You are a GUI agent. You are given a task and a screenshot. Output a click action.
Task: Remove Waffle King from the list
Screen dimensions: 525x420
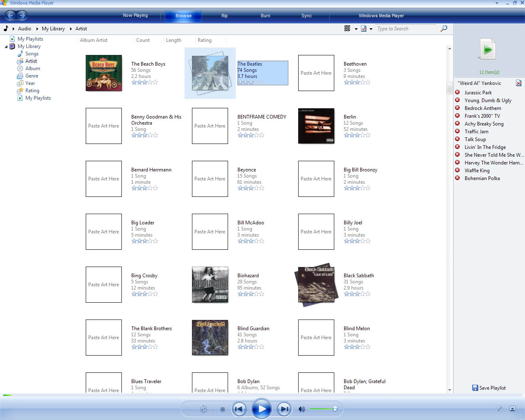(457, 170)
